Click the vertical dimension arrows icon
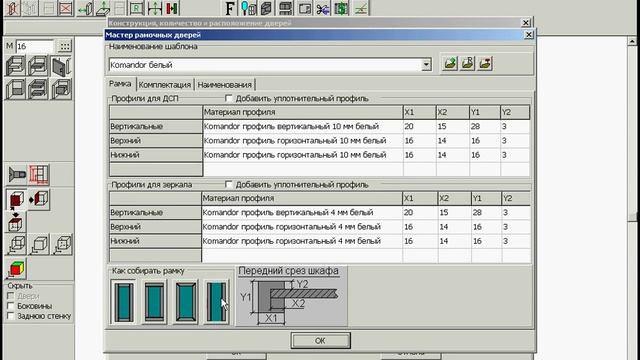This screenshot has height=360, width=640. click(155, 8)
